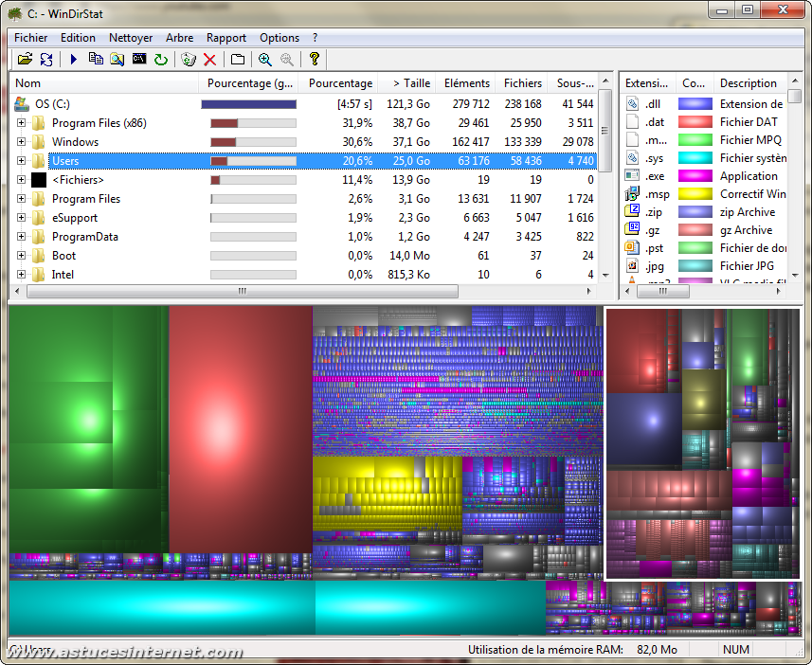
Task: Expand the Windows folder node
Action: [21, 141]
